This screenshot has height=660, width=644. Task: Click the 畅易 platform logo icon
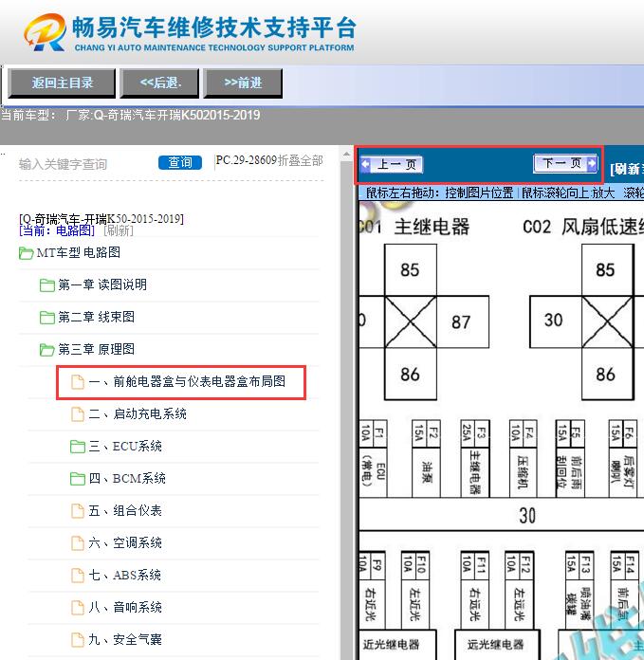click(45, 32)
